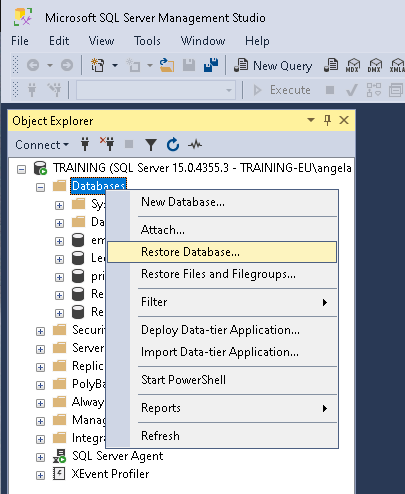The height and width of the screenshot is (494, 405).
Task: Click the Parse checkmark icon
Action: [x=352, y=90]
